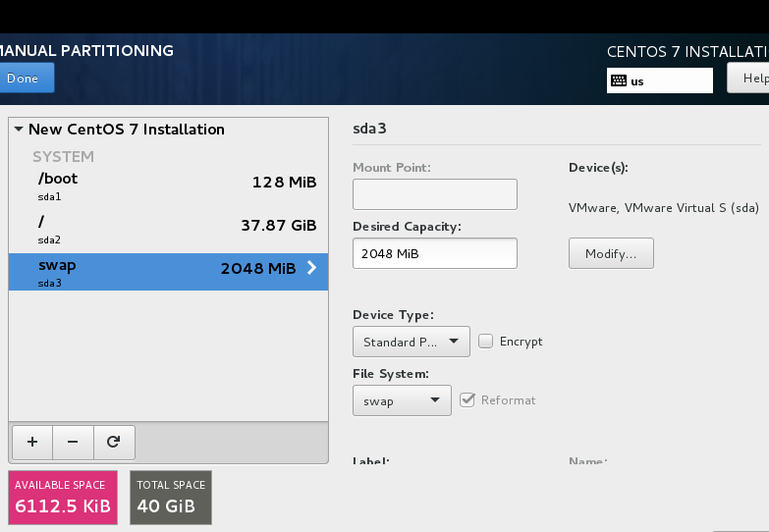The image size is (769, 532).
Task: Open the Device Type dropdown
Action: pos(411,342)
